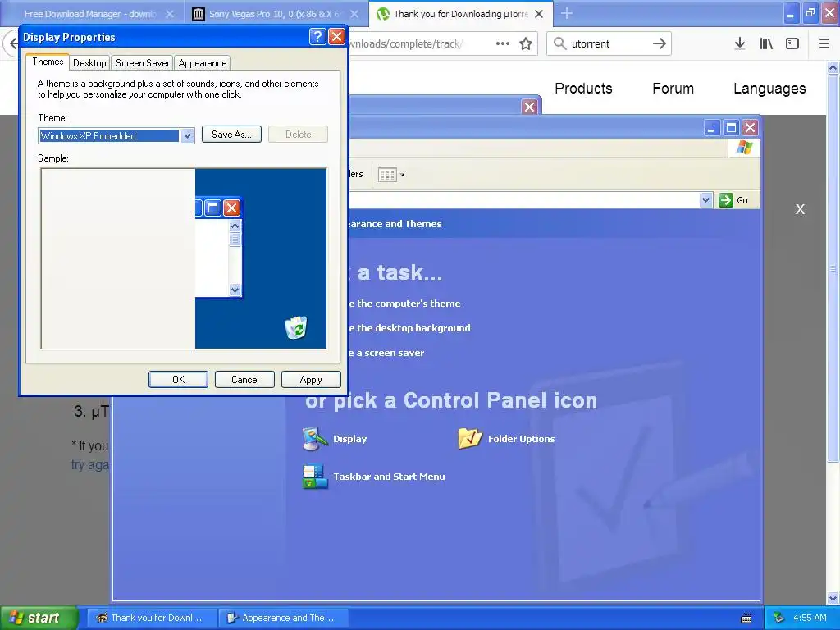Viewport: 840px width, 630px height.
Task: Close the Sony Vegas Pro browser tab
Action: [354, 14]
